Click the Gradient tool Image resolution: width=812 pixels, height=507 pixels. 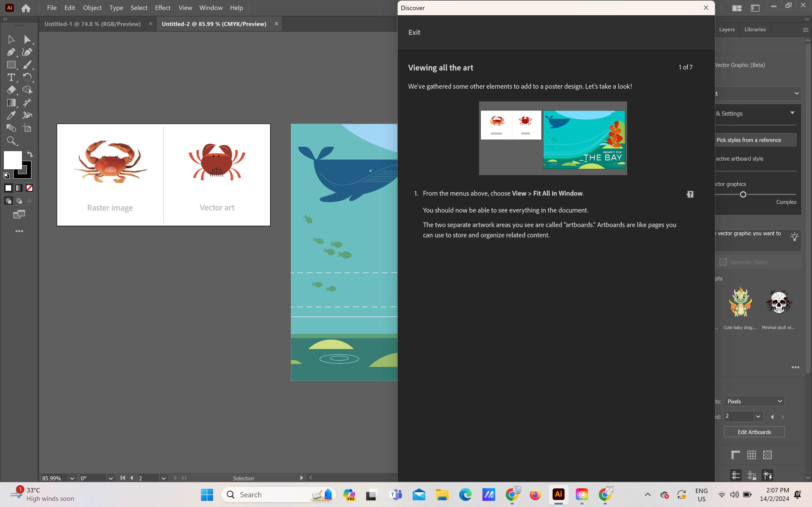pos(11,103)
